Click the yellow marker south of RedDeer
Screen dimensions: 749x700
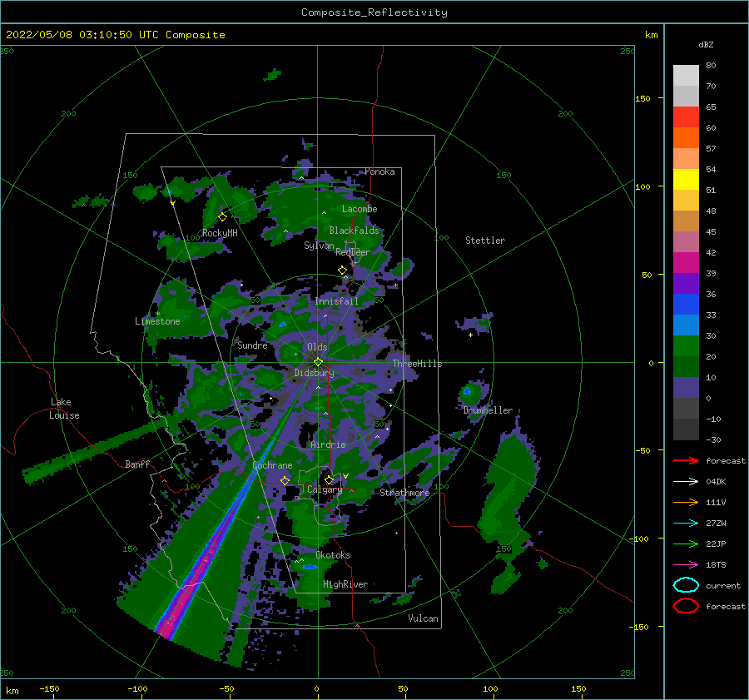click(x=342, y=271)
